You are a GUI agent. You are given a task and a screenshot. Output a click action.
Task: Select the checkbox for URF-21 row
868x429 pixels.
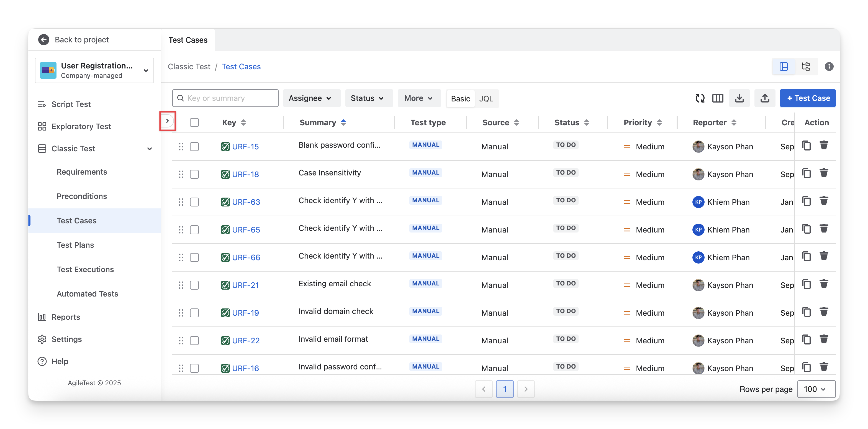click(194, 285)
